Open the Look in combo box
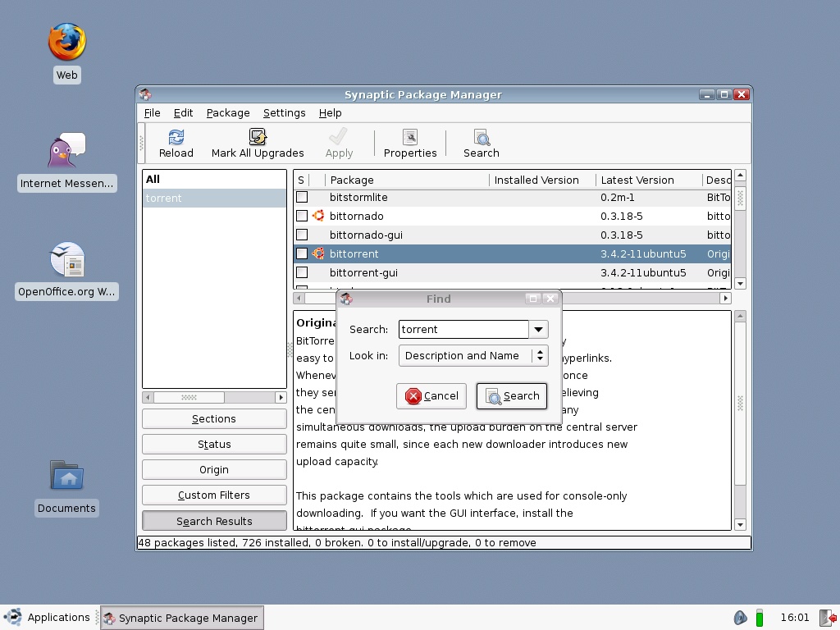 (x=473, y=356)
